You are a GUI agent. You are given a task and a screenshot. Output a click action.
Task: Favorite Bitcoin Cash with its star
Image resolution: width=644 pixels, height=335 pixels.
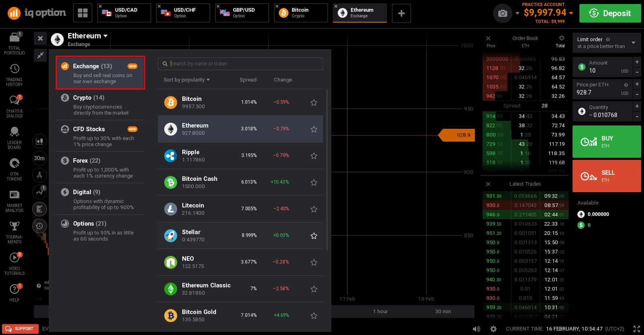(314, 182)
